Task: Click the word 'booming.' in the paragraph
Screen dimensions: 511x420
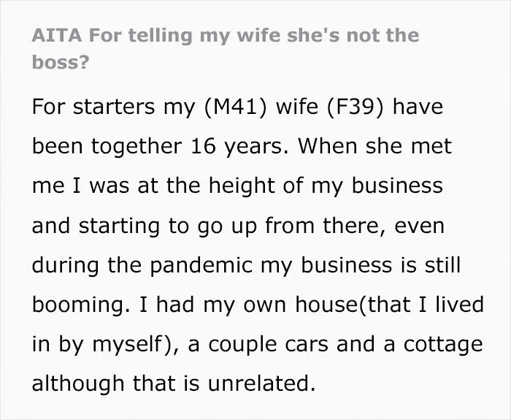Action: pos(81,305)
